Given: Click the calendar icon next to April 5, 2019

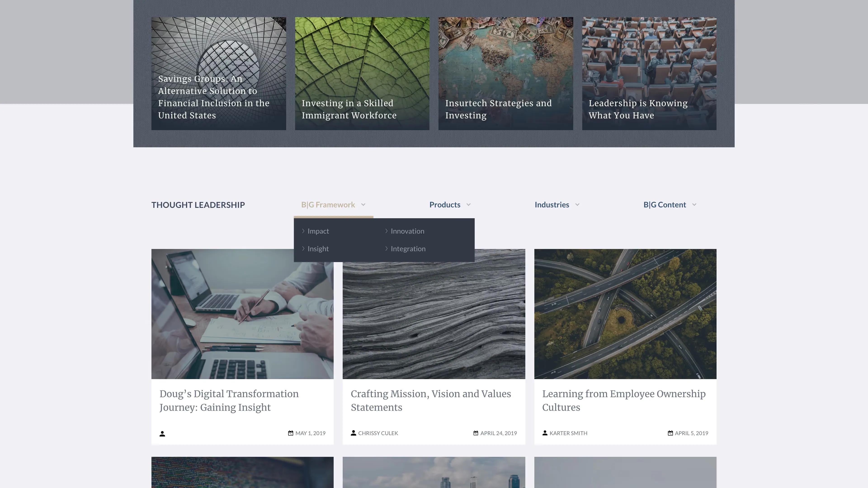Looking at the screenshot, I should pyautogui.click(x=670, y=433).
